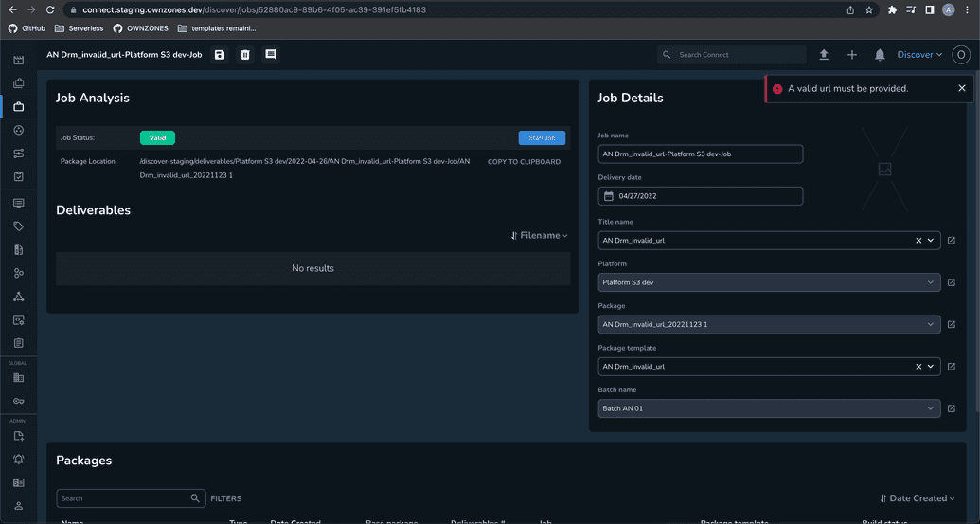Click the plus add icon in header

(852, 55)
